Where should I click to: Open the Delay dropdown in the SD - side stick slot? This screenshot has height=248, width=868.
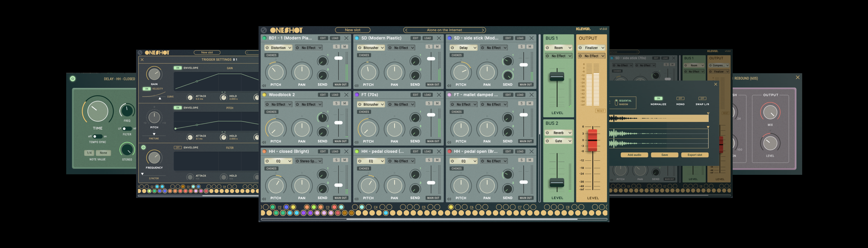point(463,48)
